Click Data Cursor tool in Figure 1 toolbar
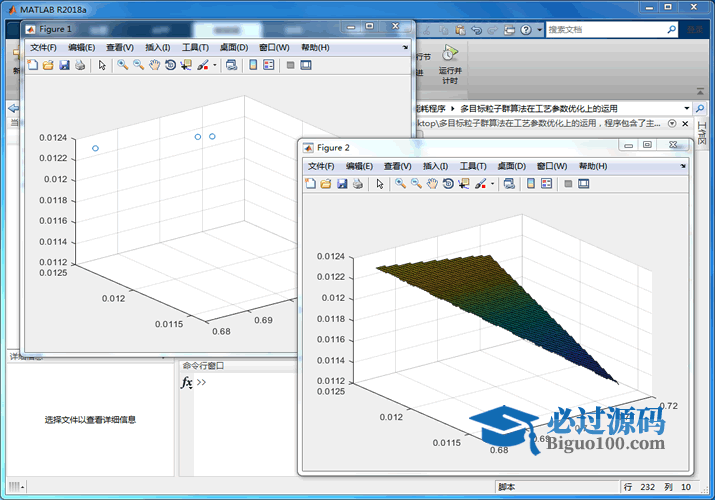The height and width of the screenshot is (500, 715). pyautogui.click(x=186, y=65)
